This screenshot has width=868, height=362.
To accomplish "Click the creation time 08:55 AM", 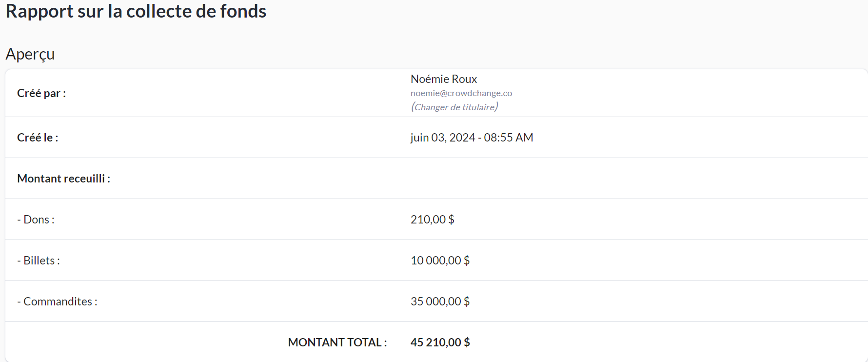I will 508,138.
